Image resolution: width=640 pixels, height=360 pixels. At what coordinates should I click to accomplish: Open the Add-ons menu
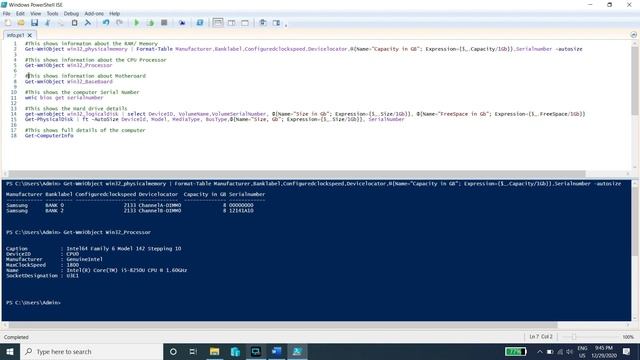(94, 13)
